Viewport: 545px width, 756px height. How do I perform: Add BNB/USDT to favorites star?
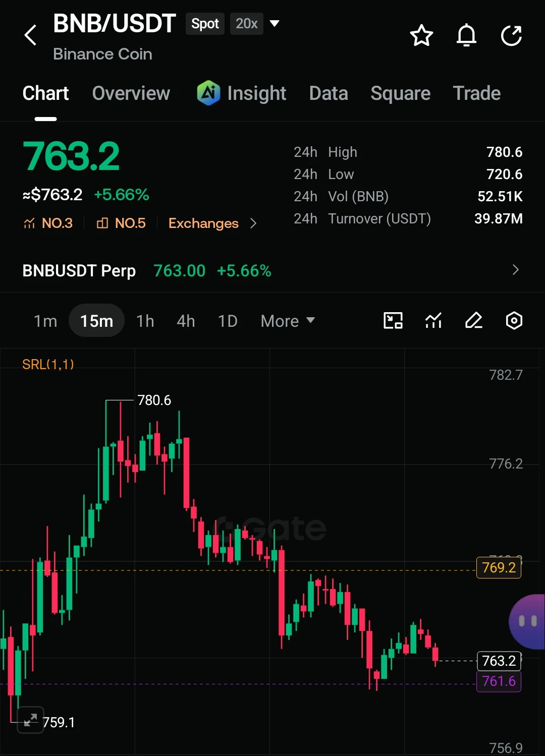[x=421, y=35]
